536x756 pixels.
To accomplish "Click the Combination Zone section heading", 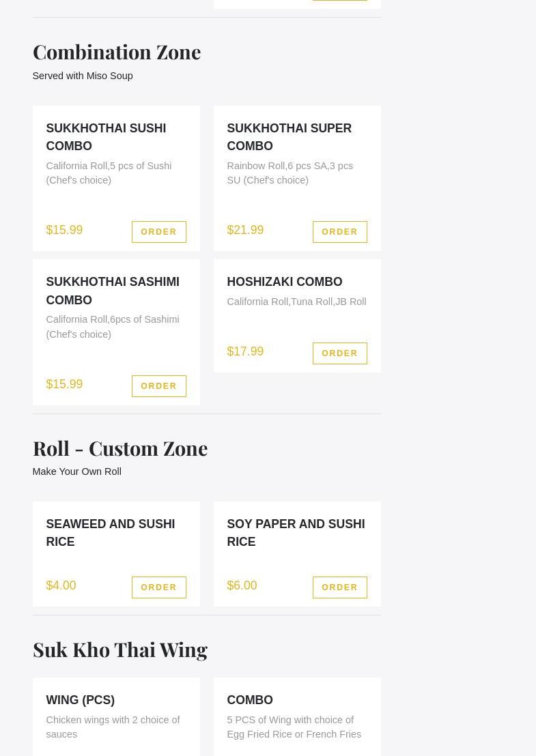I will [x=117, y=52].
